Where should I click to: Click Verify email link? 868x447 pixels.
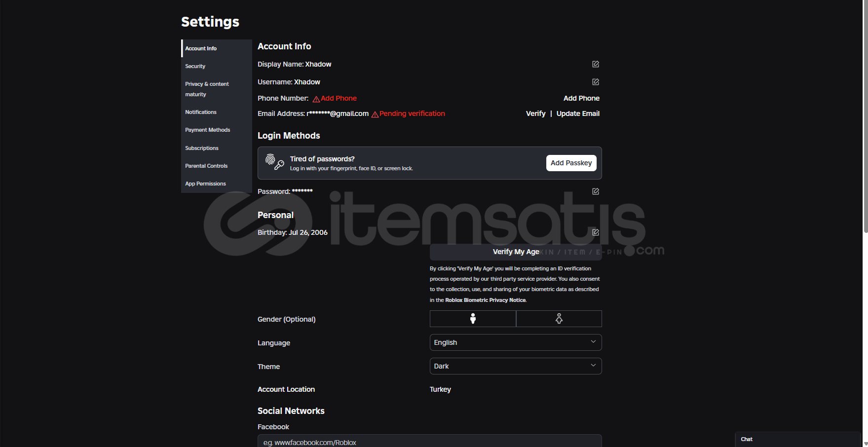(x=535, y=113)
